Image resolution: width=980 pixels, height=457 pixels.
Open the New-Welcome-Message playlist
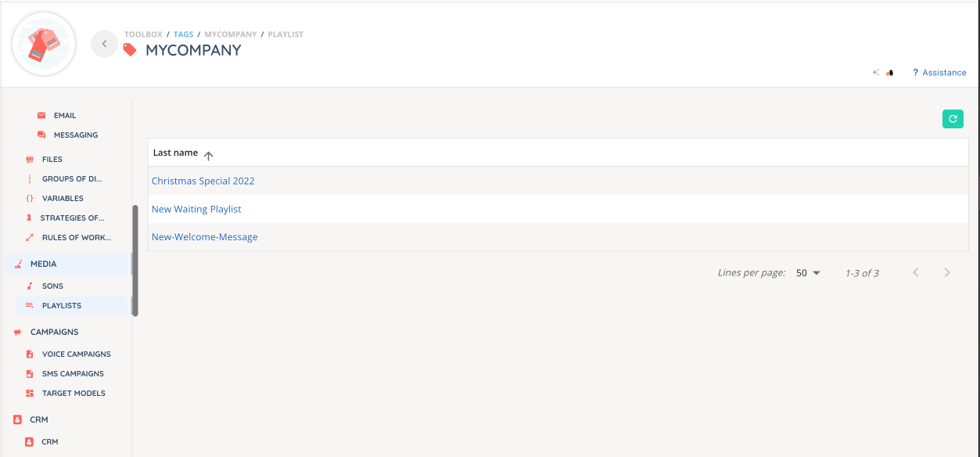point(205,237)
